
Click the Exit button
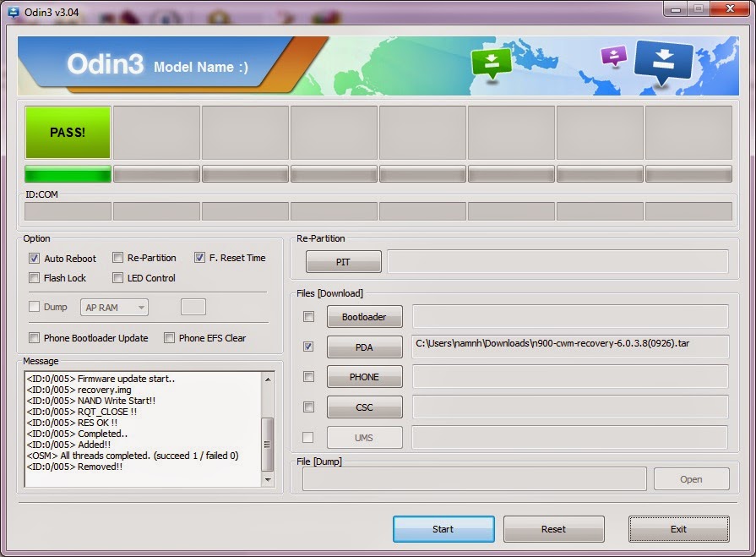(679, 529)
